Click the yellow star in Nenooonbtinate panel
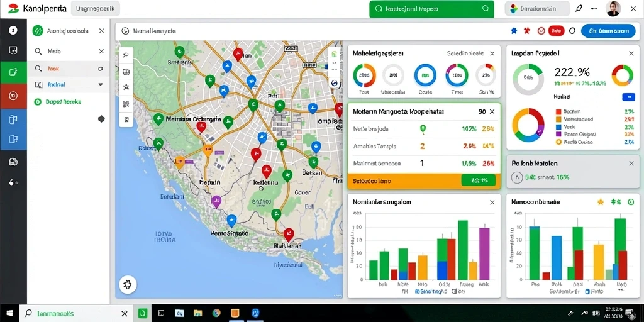 click(601, 202)
